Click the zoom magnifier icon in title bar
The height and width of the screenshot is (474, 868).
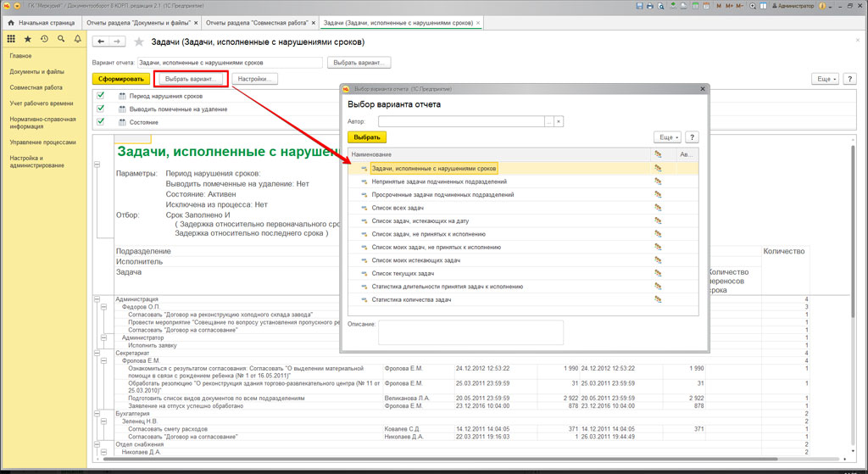(x=753, y=6)
